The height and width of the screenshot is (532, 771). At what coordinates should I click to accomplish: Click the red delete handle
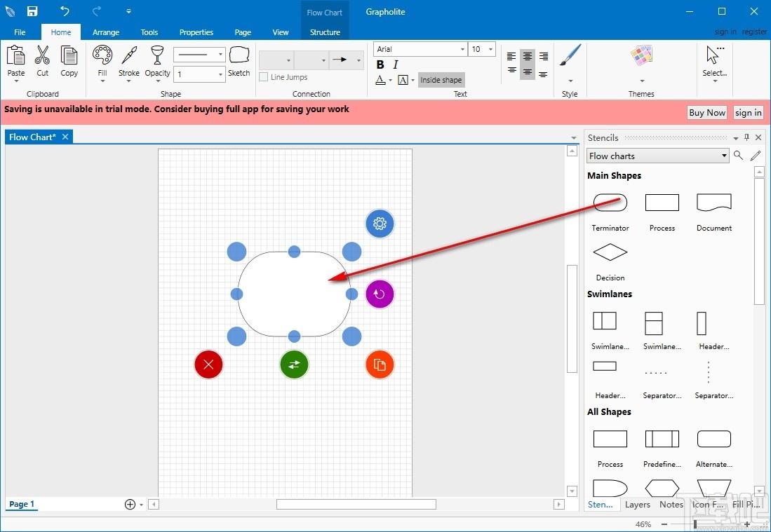click(208, 364)
